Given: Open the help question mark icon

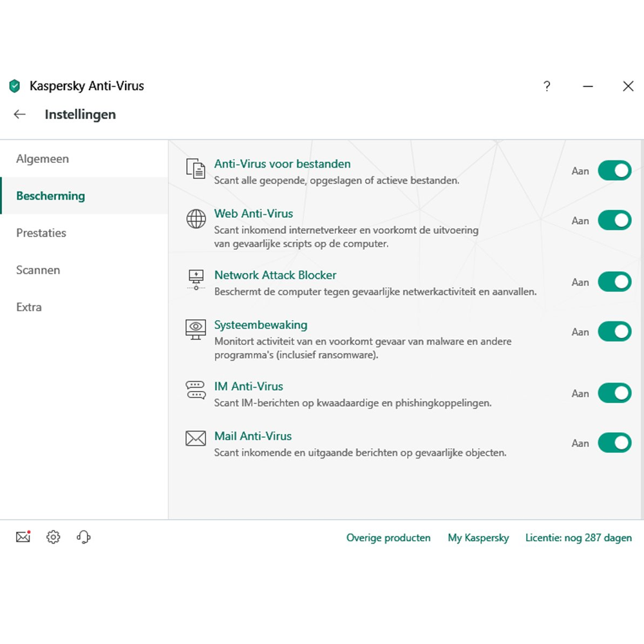Looking at the screenshot, I should click(547, 86).
